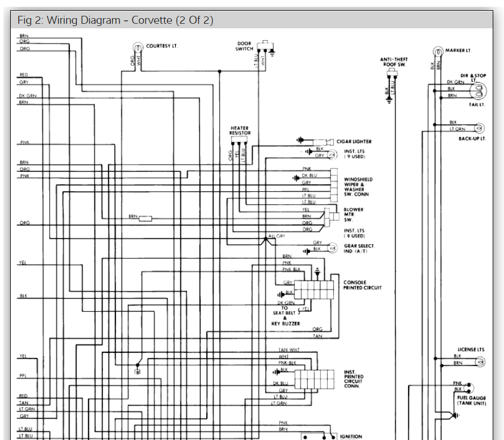Click the heater resistor component box
Viewport: 504px width, 440px height.
(239, 139)
